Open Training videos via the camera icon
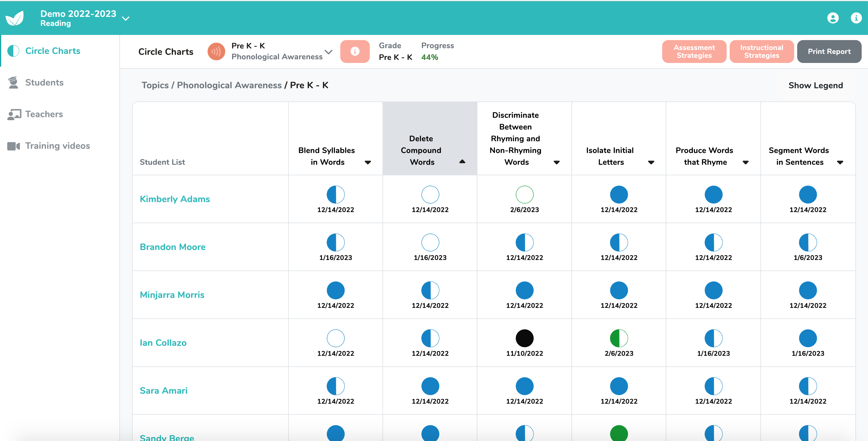 tap(13, 146)
